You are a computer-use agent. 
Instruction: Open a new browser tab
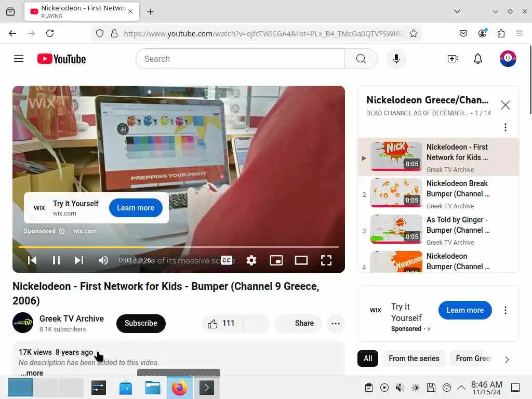click(150, 12)
